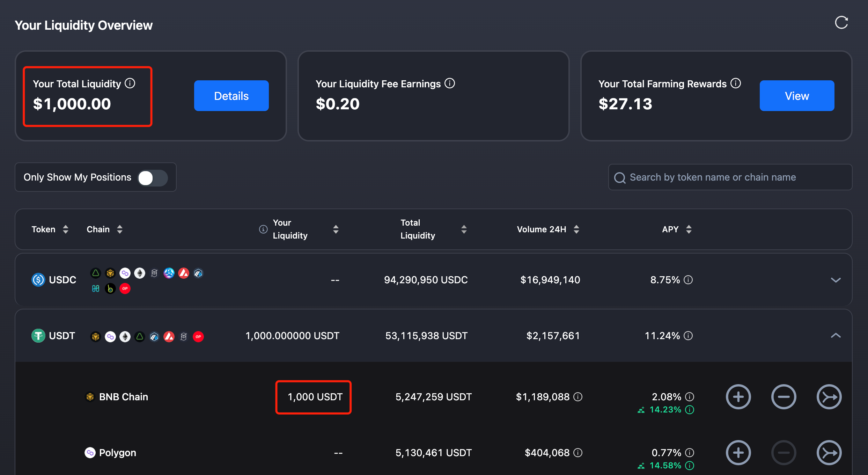This screenshot has width=868, height=475.
Task: Click info icon beside Total Farming Rewards
Action: click(736, 83)
